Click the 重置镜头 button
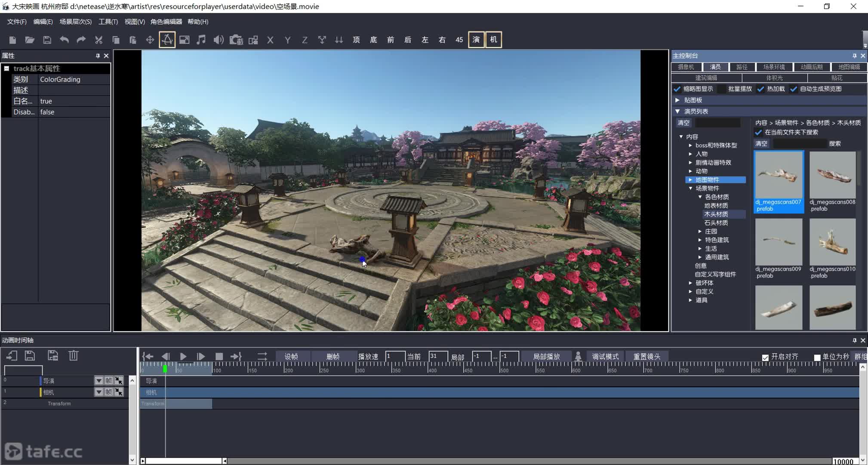868x465 pixels. [x=646, y=356]
